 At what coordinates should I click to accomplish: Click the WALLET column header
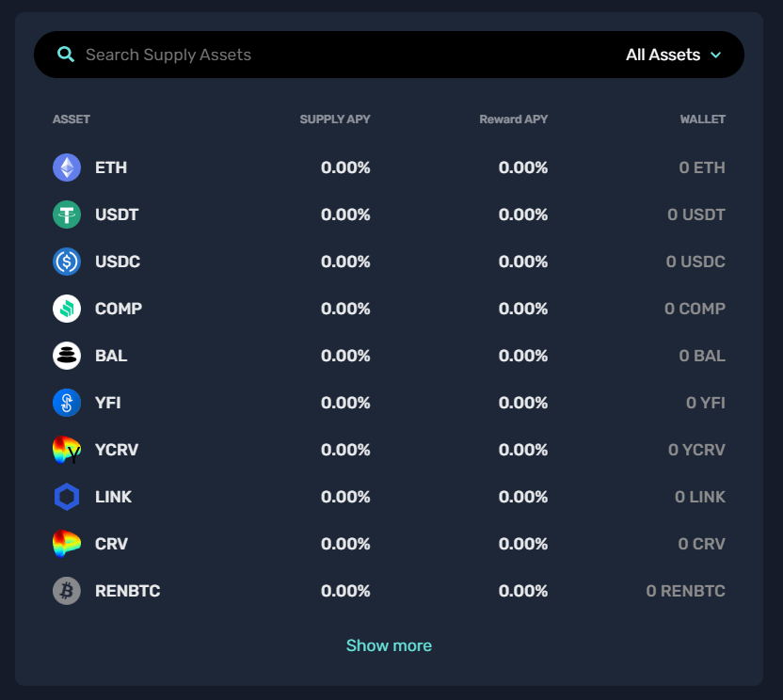[703, 119]
